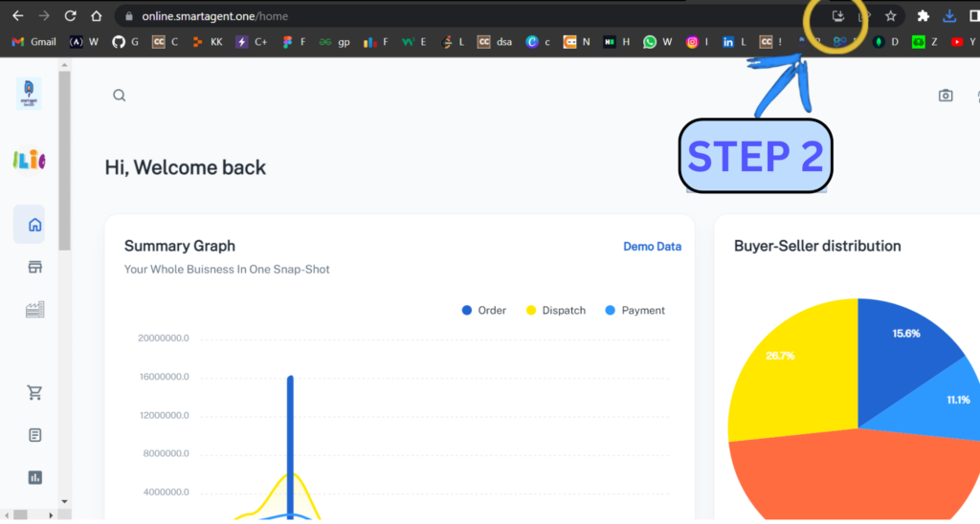Open the dsa bookmark

[495, 42]
